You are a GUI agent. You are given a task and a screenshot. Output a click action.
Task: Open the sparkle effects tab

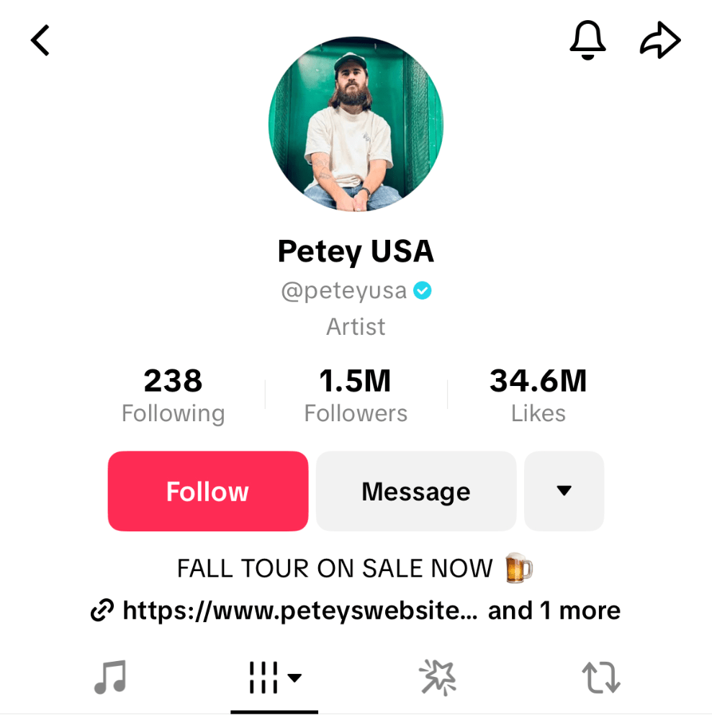coord(437,678)
